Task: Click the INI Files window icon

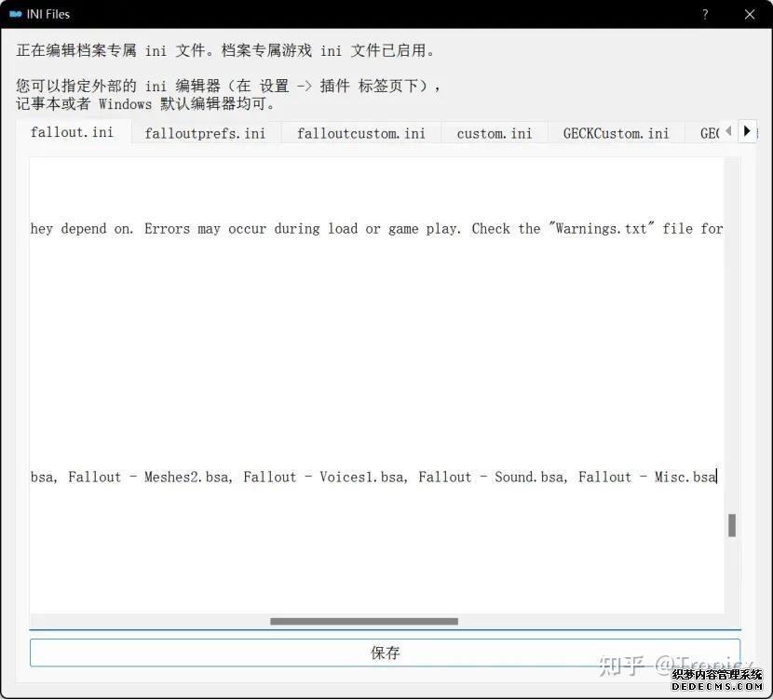Action: (16, 14)
